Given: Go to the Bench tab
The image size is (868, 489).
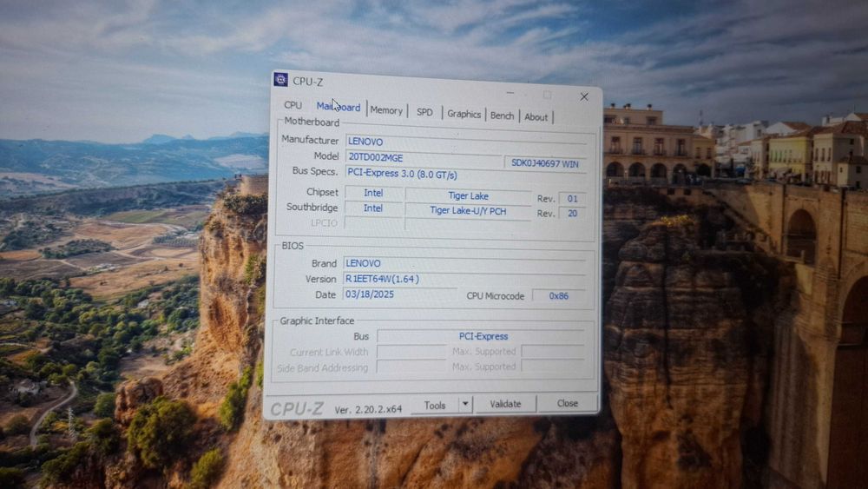Looking at the screenshot, I should click(502, 116).
